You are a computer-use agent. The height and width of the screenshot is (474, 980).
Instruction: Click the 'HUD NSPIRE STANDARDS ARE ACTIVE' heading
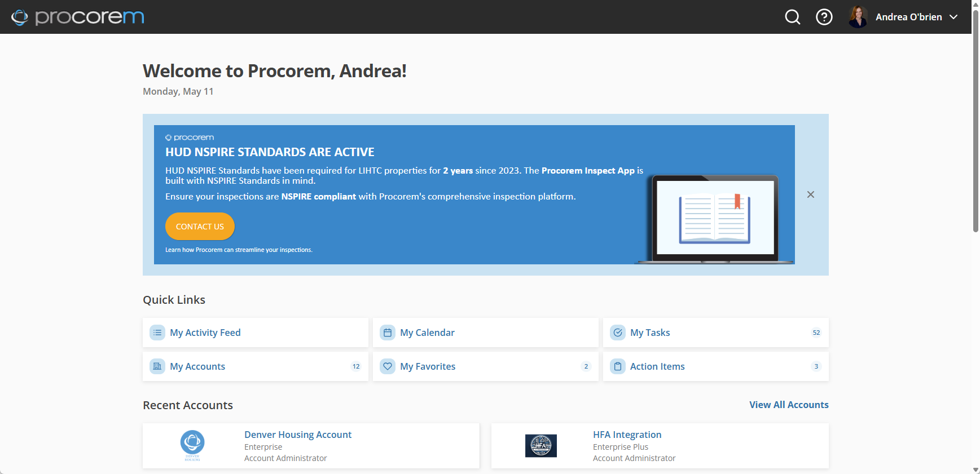click(x=270, y=152)
